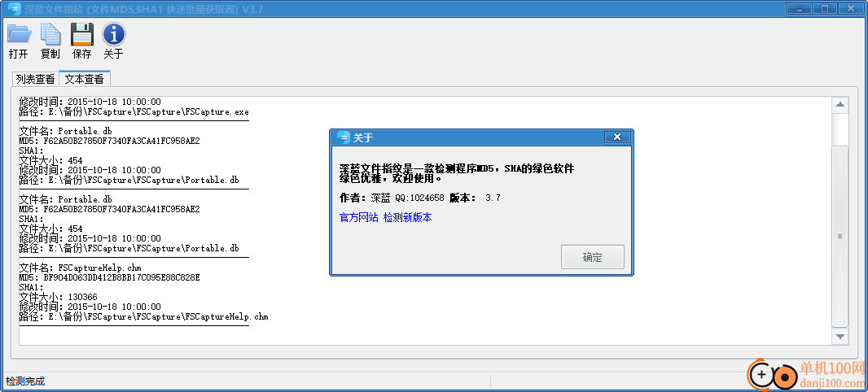The height and width of the screenshot is (392, 868).
Task: Click the FSCaptureHelp.chm file name line
Action: tap(81, 268)
